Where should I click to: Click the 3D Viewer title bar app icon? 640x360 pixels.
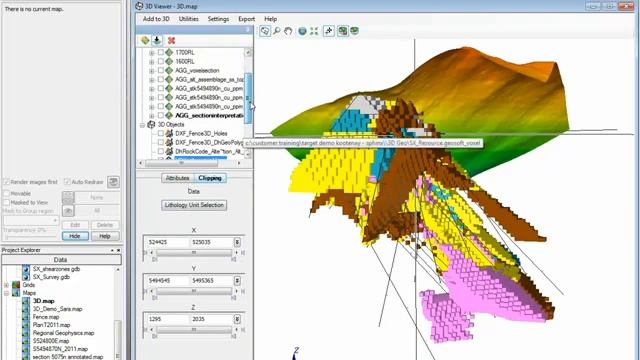(140, 6)
